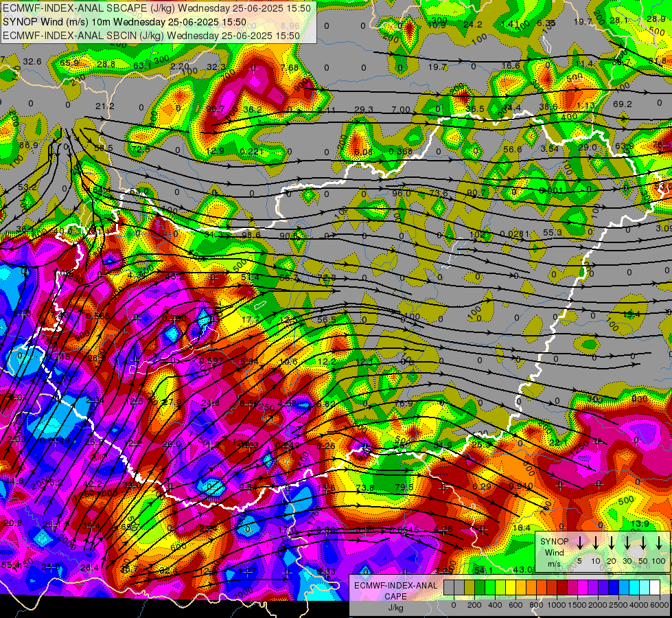Click the wind arrow above the 30 m/s label
The image size is (672, 618).
tap(627, 542)
